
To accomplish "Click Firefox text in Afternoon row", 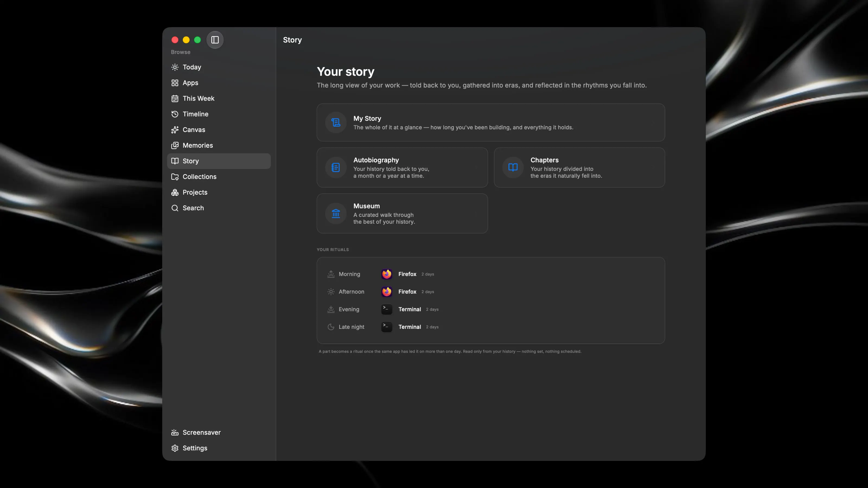I will point(407,292).
